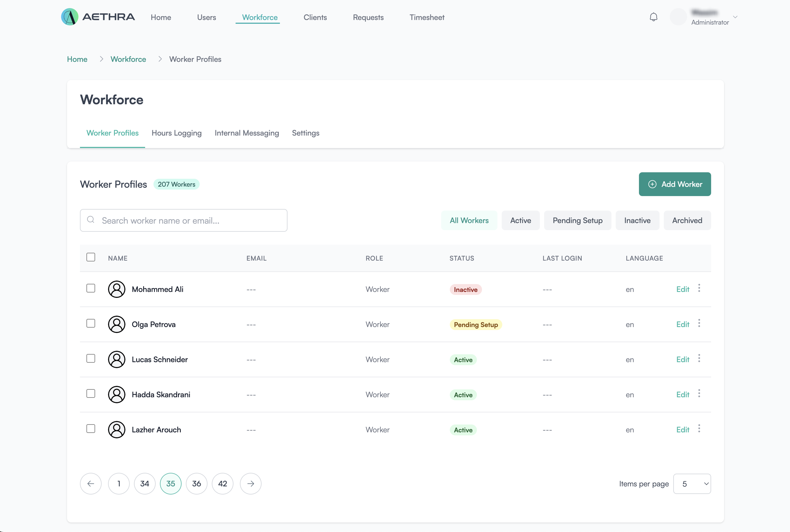Go to page 34
This screenshot has width=790, height=532.
145,483
